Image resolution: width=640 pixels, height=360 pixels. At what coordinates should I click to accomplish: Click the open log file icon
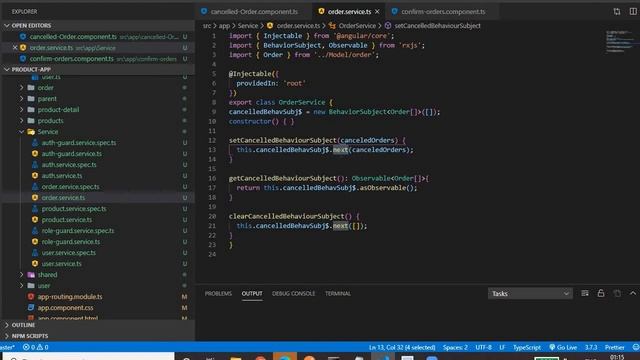(617, 293)
